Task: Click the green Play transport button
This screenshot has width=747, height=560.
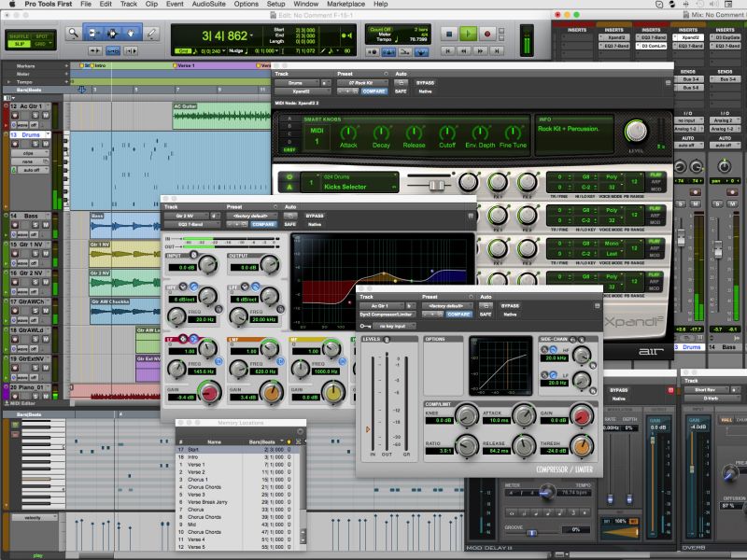Action: 468,34
